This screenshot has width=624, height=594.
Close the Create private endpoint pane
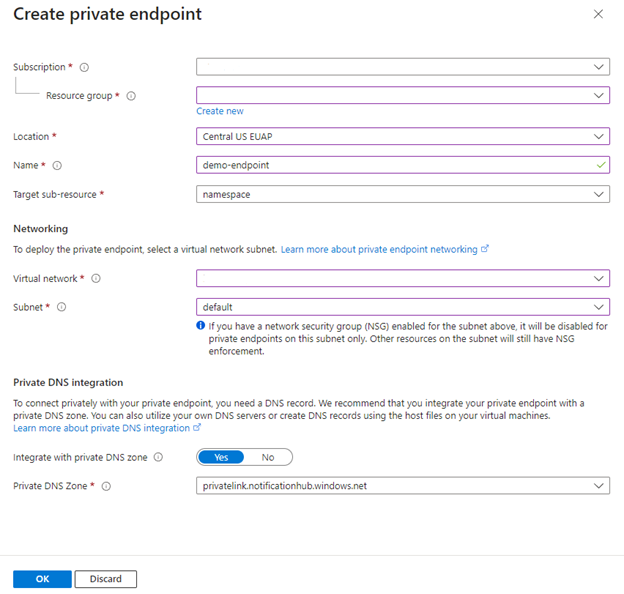[x=598, y=14]
